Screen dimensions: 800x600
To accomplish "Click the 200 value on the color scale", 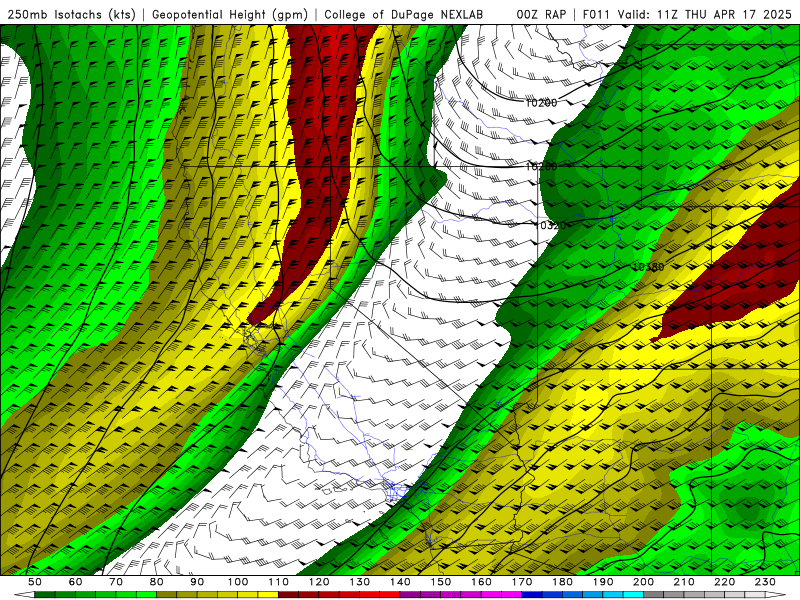I will [643, 582].
